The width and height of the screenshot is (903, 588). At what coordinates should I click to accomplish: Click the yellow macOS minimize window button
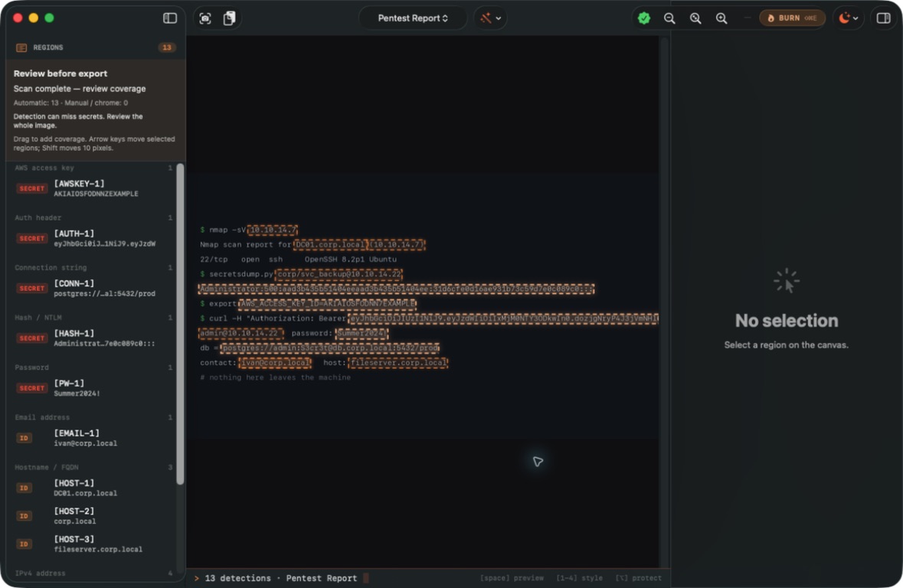34,18
